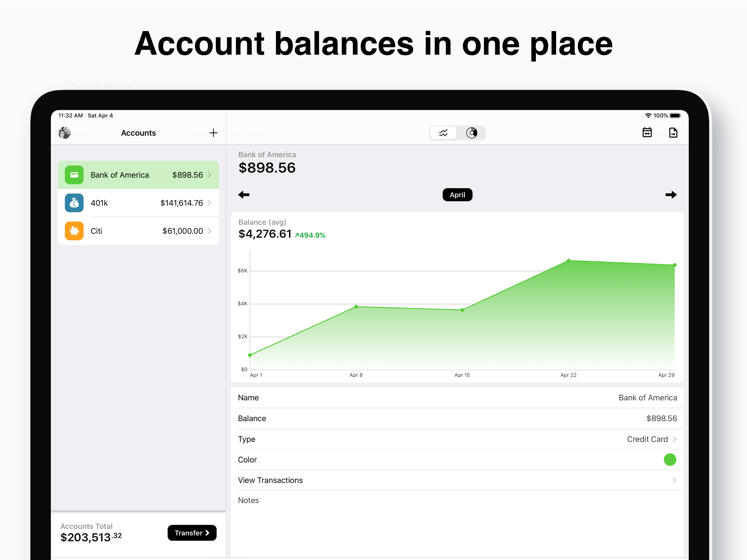This screenshot has height=560, width=747.
Task: Change the green account color swatch
Action: (x=670, y=460)
